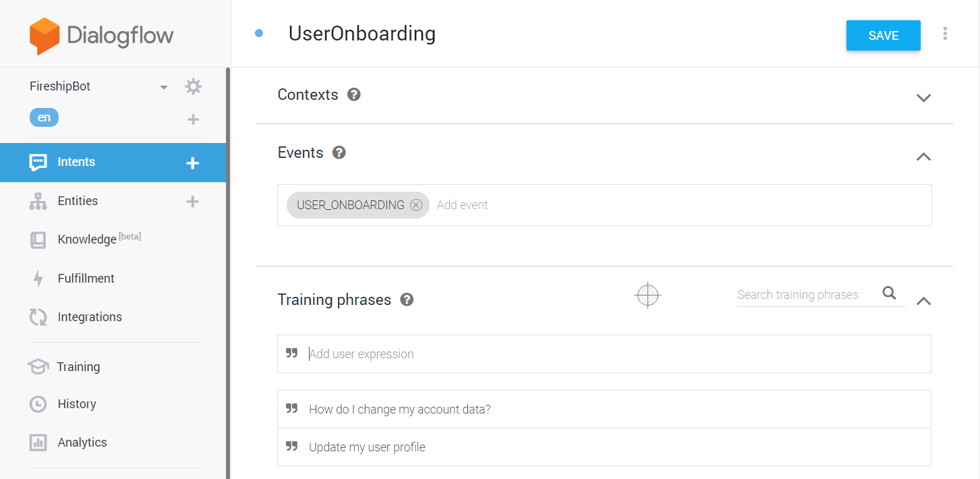The width and height of the screenshot is (980, 479).
Task: Open agent settings gear icon
Action: (193, 86)
